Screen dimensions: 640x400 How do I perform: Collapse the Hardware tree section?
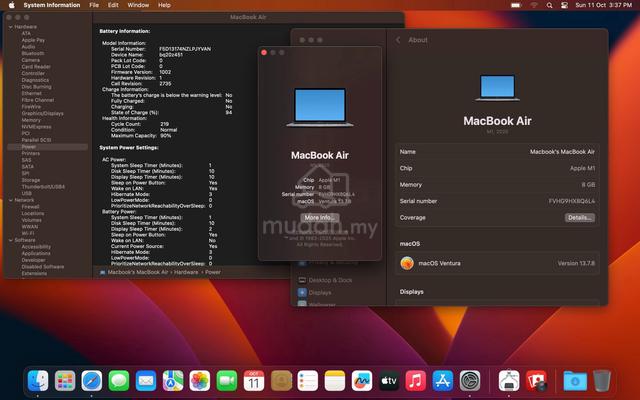11,27
